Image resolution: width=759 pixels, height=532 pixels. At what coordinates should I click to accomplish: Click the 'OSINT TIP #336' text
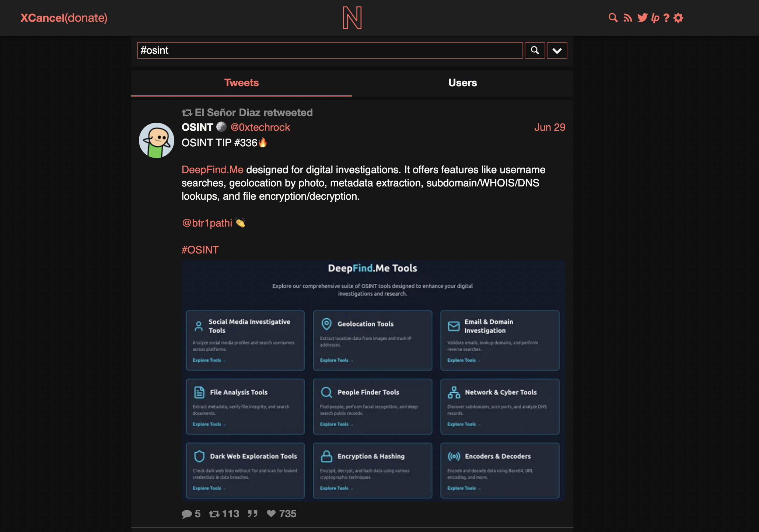(x=220, y=143)
